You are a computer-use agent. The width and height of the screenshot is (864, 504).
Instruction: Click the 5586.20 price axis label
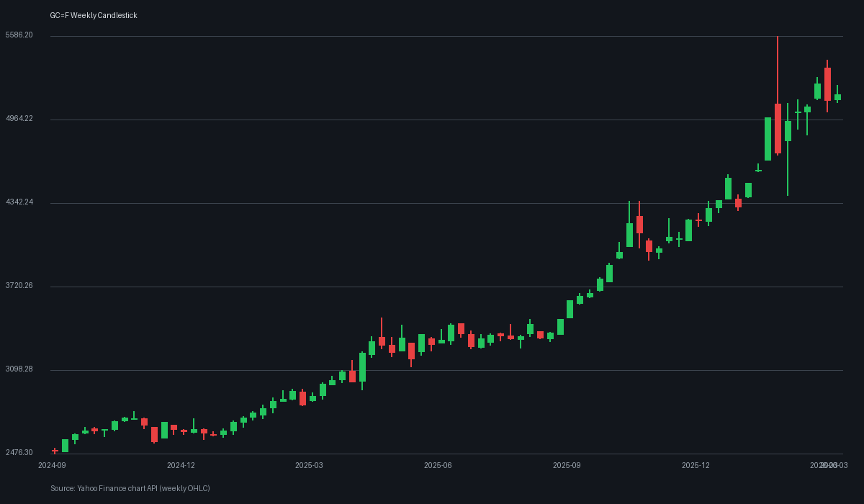tap(20, 34)
